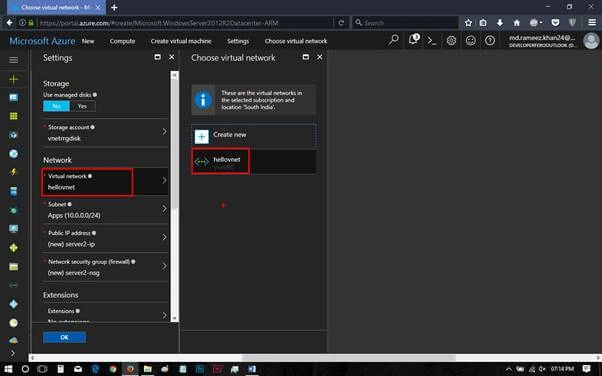Screen dimensions: 602x376
Task: Expand Subnet Apps (10.0.0.0/24) row chevron
Action: click(x=164, y=209)
